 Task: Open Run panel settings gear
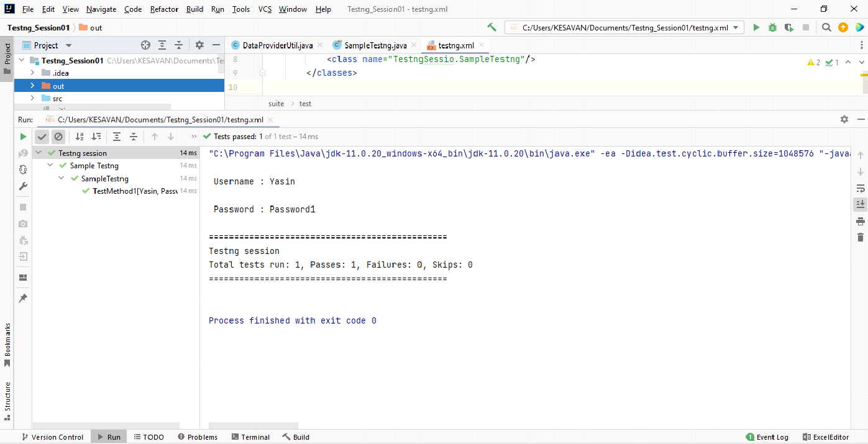pyautogui.click(x=844, y=119)
